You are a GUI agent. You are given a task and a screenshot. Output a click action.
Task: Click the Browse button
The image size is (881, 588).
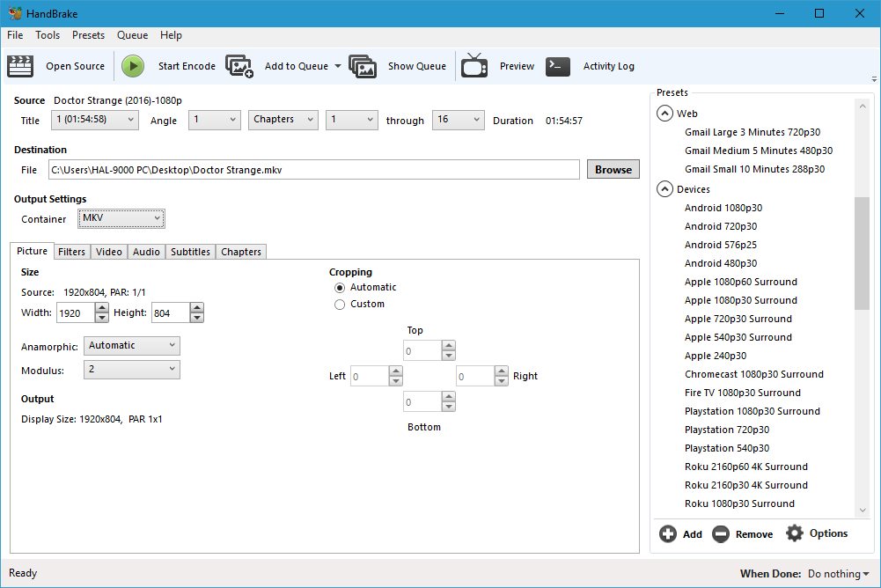click(613, 170)
